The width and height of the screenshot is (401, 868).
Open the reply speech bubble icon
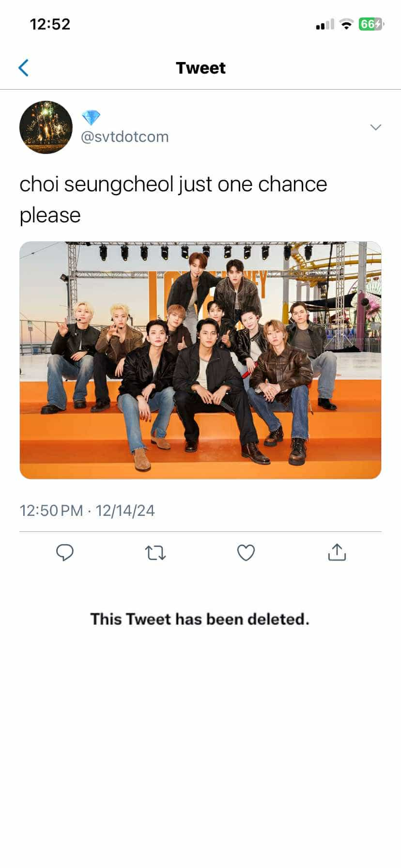tap(64, 553)
